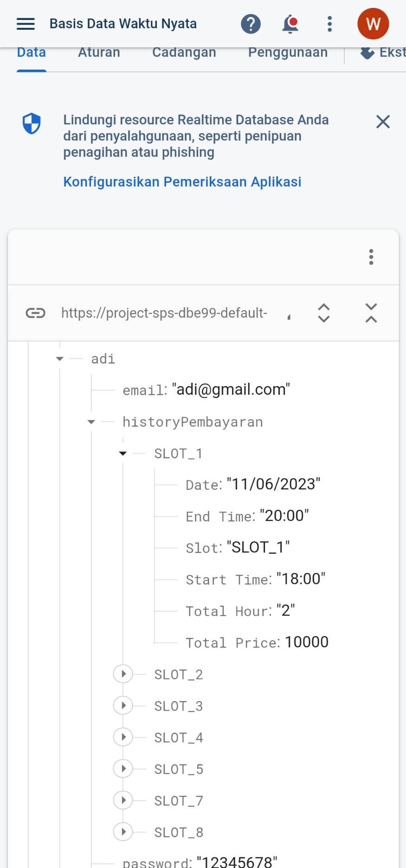Screen dimensions: 406x868
Task: Dismiss the security banner with X
Action: click(383, 122)
